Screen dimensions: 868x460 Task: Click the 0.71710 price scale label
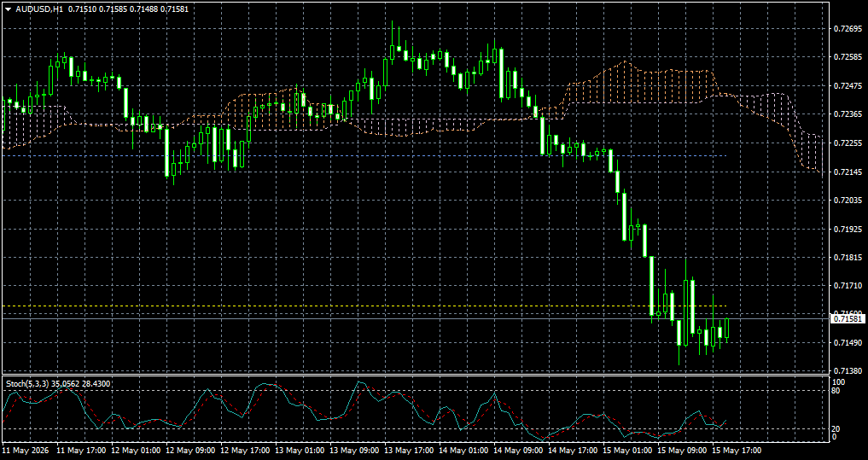click(848, 286)
